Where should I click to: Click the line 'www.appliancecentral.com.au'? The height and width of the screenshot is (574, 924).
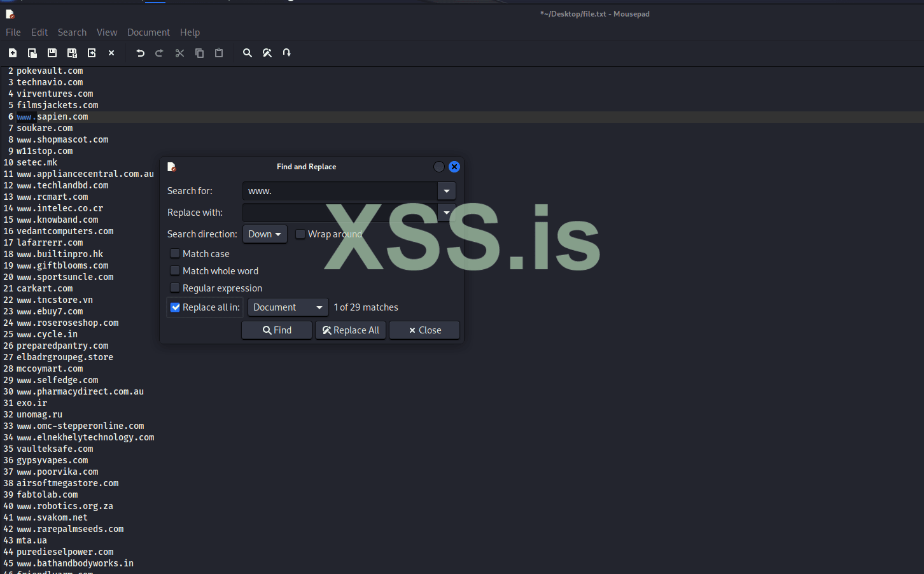(85, 174)
